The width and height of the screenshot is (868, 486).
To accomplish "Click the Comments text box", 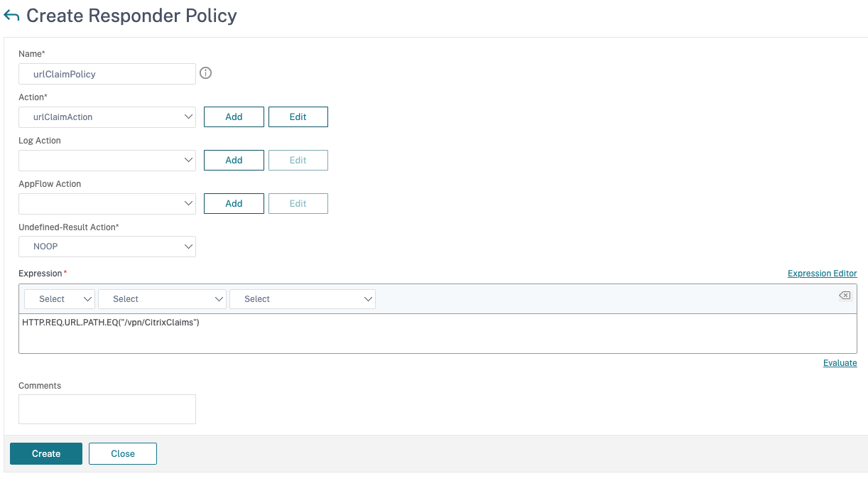I will point(107,409).
